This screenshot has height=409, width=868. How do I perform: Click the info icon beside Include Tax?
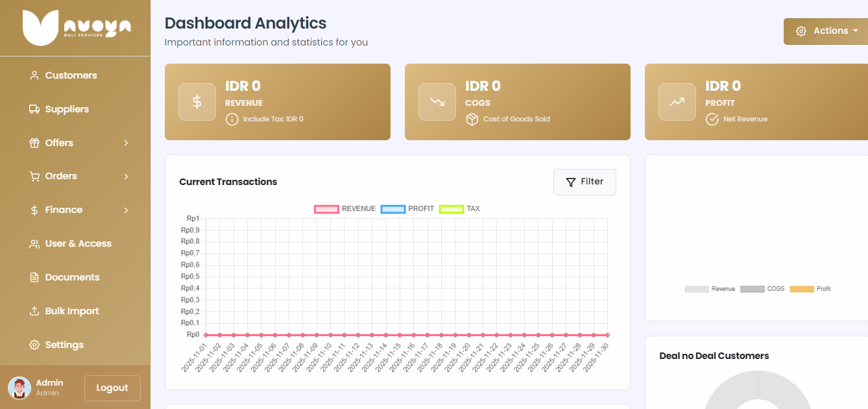(232, 119)
